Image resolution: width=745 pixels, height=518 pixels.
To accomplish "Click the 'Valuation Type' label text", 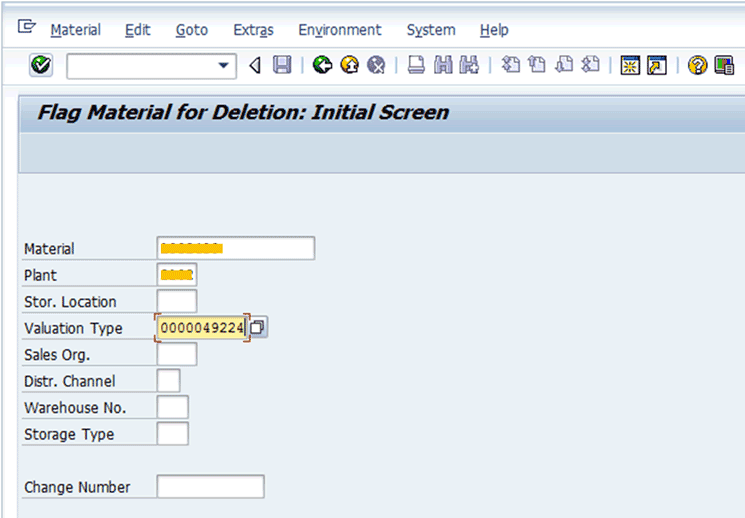I will tap(73, 328).
